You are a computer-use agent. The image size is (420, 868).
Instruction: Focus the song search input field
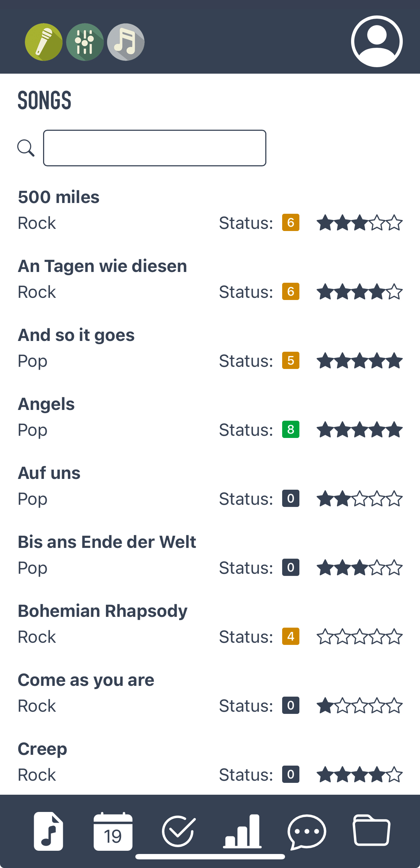click(x=154, y=148)
